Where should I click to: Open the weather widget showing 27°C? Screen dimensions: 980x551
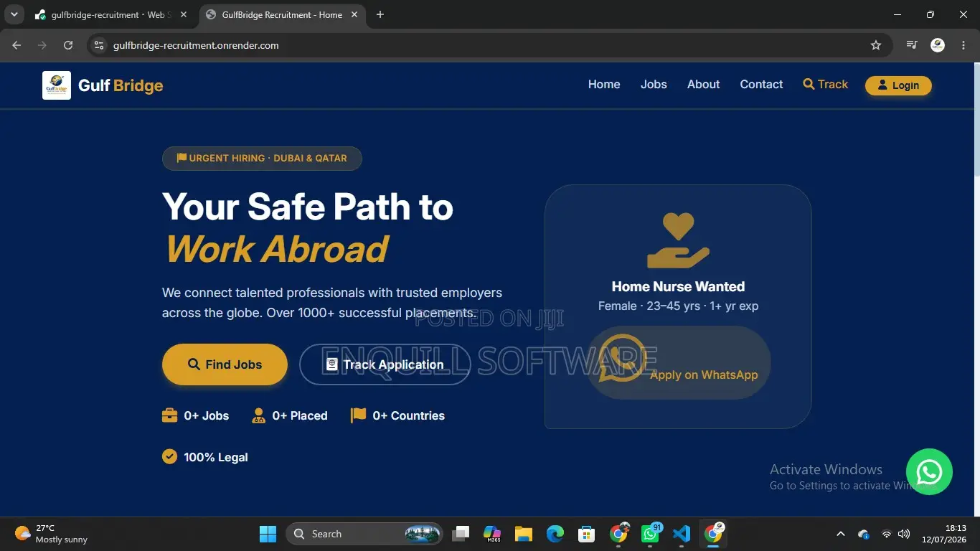(x=51, y=534)
